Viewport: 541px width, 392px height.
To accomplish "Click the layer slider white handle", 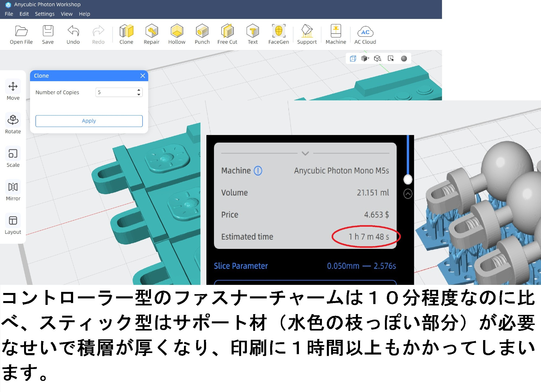I will [408, 179].
